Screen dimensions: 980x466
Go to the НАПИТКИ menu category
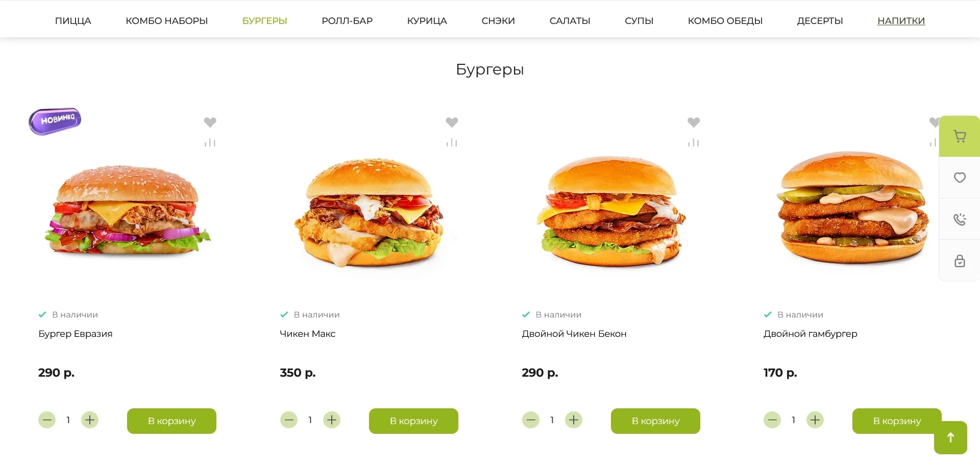pyautogui.click(x=901, y=21)
